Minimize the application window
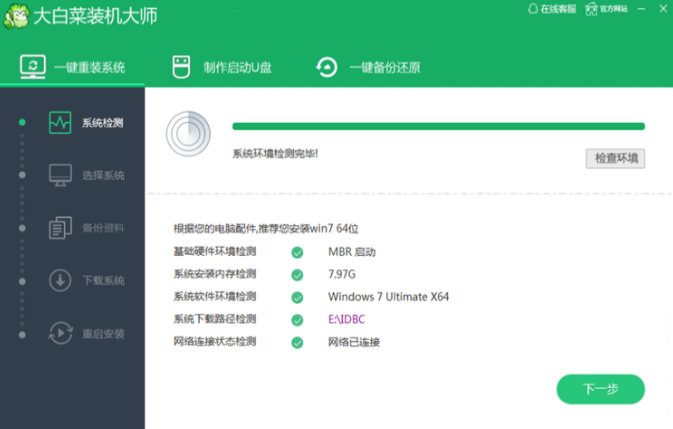673x429 pixels. coord(641,9)
